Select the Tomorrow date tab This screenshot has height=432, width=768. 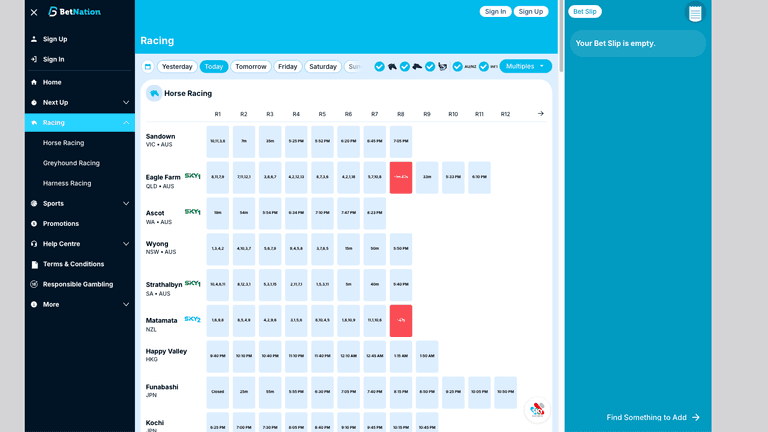coord(250,67)
